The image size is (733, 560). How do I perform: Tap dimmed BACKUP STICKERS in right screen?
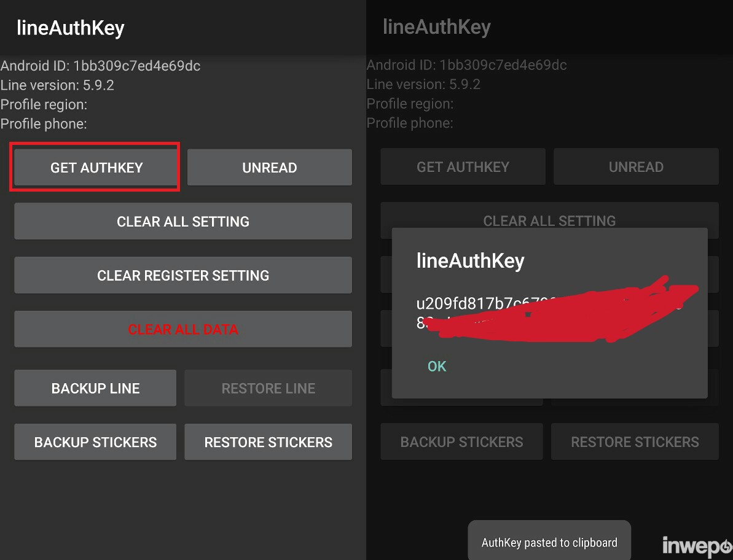[461, 441]
